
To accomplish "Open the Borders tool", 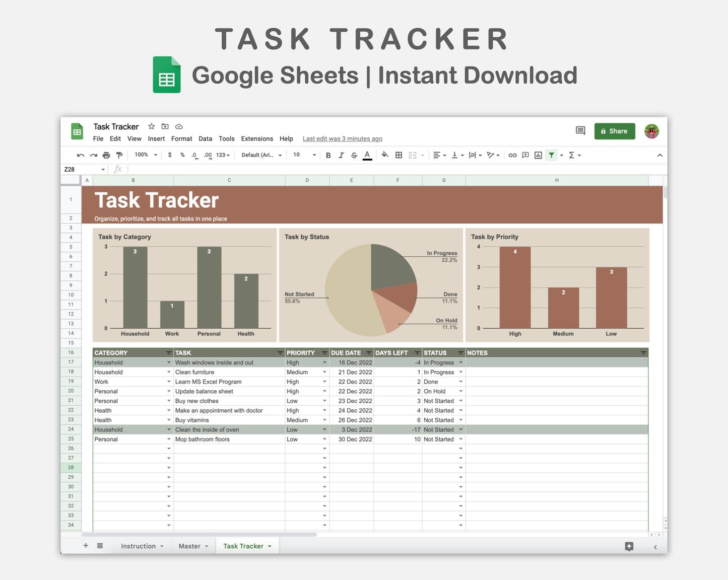I will pos(399,155).
